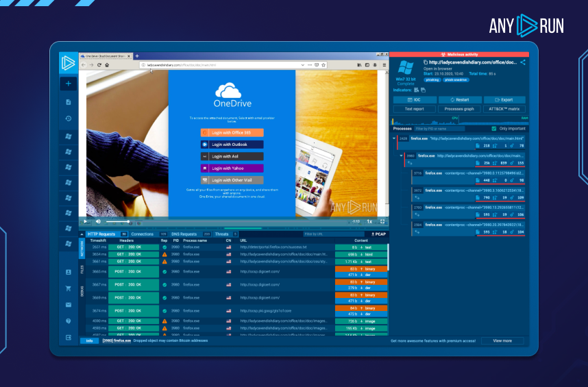Open the detectportal.firefox.com success.txt request
Screen dimensions: 588x387
click(236, 247)
